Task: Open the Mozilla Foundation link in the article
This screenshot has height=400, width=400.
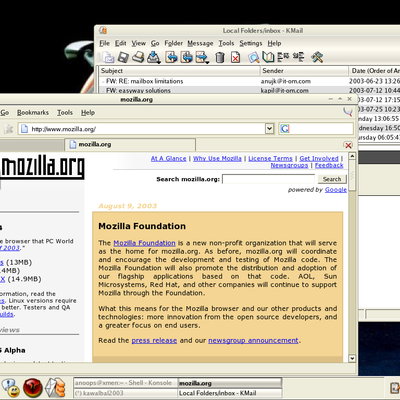Action: pos(144,243)
